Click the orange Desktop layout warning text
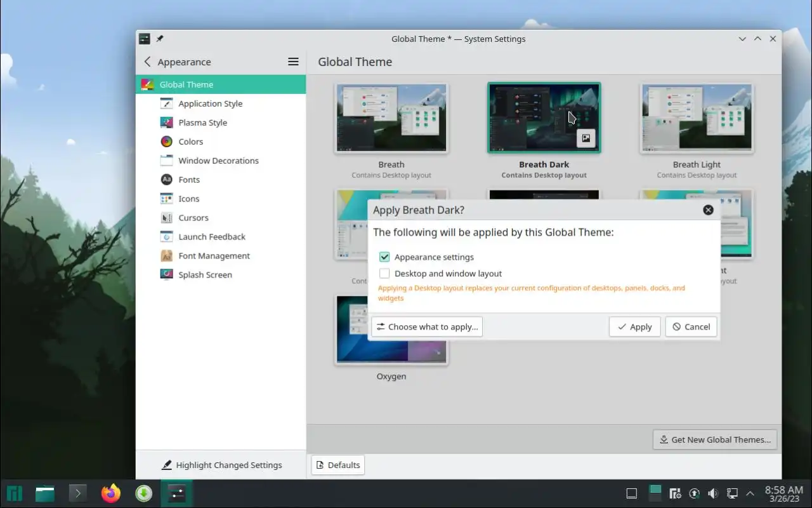The image size is (812, 508). [x=532, y=293]
